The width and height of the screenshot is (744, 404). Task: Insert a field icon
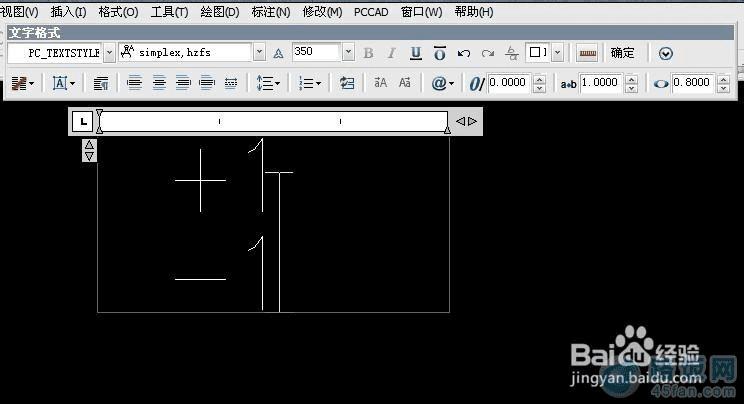point(347,84)
